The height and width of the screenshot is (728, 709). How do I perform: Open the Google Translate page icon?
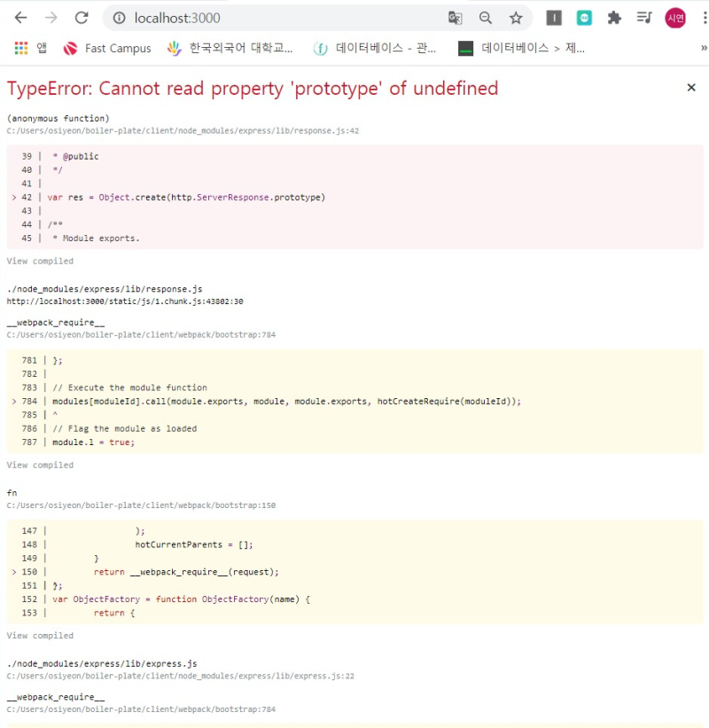(456, 18)
